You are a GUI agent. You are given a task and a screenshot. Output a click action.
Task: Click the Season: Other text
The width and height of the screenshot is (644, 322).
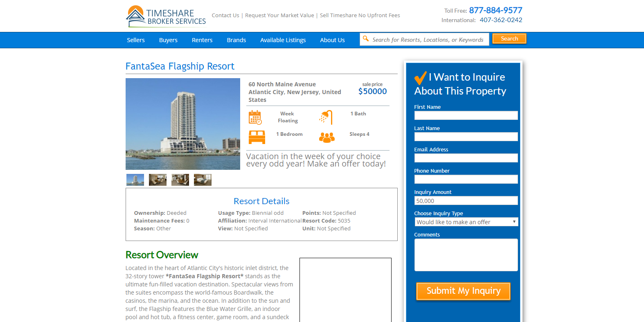pos(152,229)
